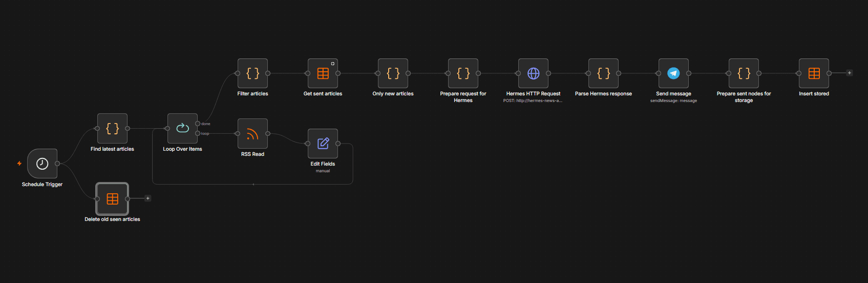Click the 'Prepare sent nodes for storage' label

pos(744,97)
